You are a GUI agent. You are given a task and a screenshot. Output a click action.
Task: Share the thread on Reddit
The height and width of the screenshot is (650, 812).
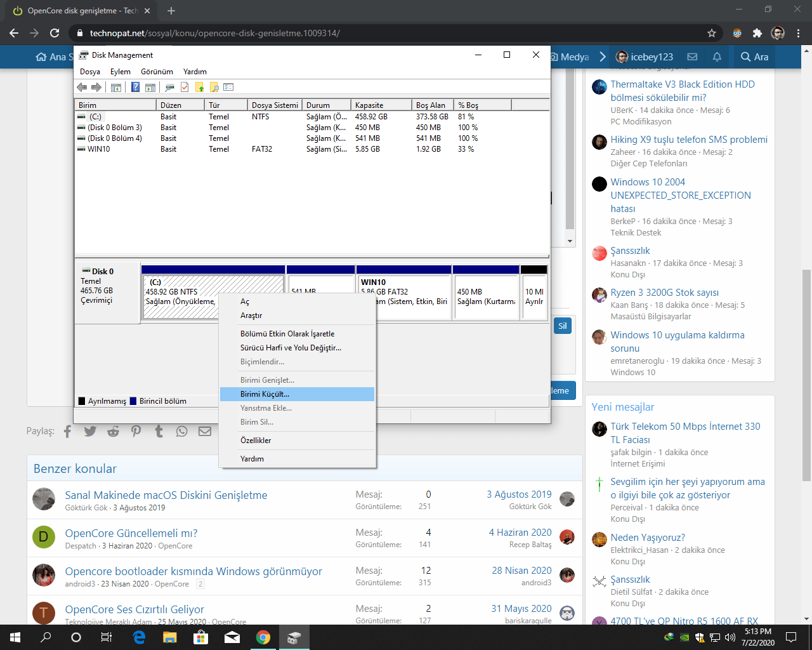pyautogui.click(x=113, y=432)
